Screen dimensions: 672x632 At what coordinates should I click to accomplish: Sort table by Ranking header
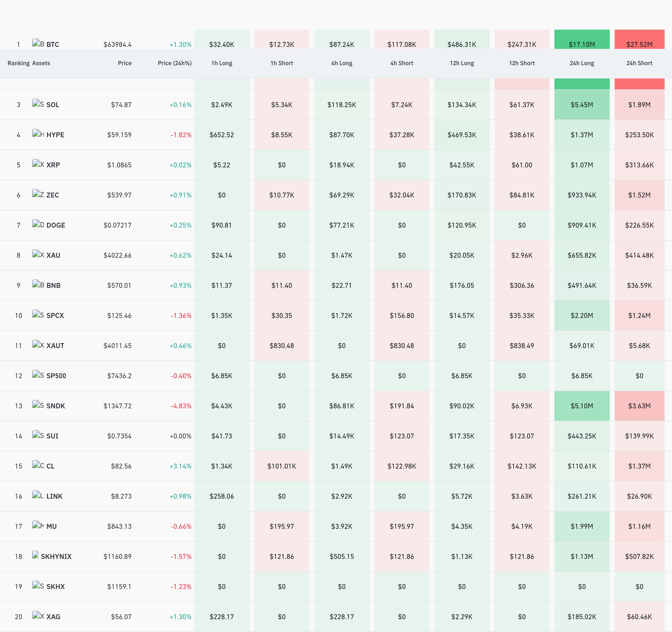pyautogui.click(x=19, y=63)
